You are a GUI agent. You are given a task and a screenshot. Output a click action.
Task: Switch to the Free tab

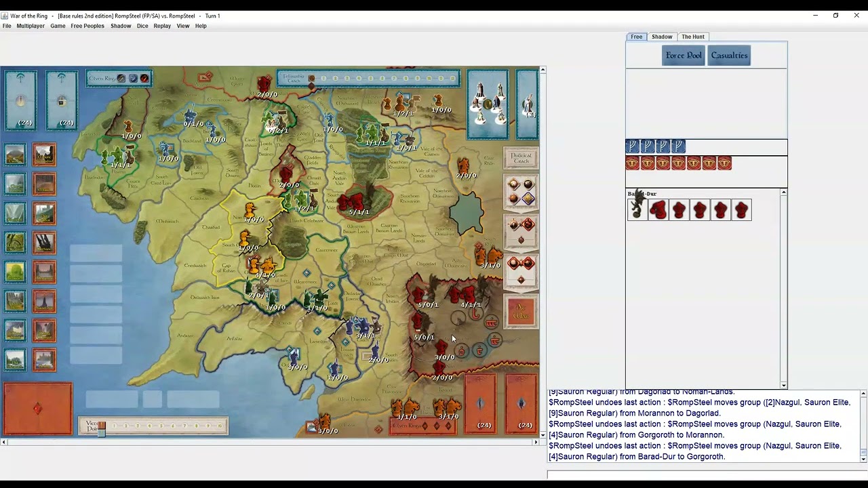pos(636,37)
